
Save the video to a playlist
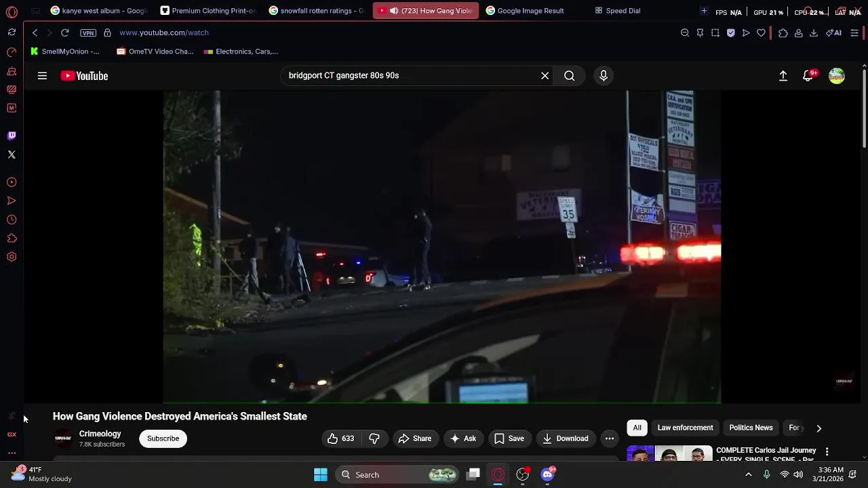(509, 439)
